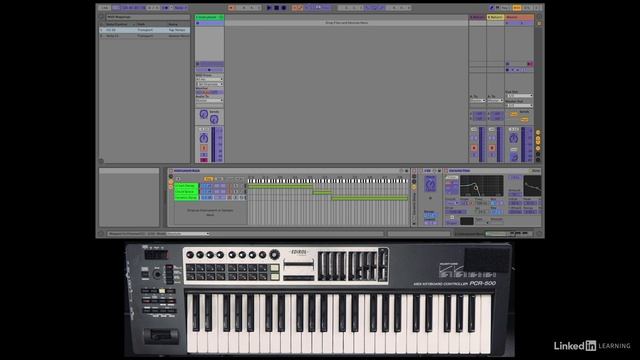Image resolution: width=640 pixels, height=360 pixels.
Task: Click middle chain's short key zone bar
Action: click(322, 192)
